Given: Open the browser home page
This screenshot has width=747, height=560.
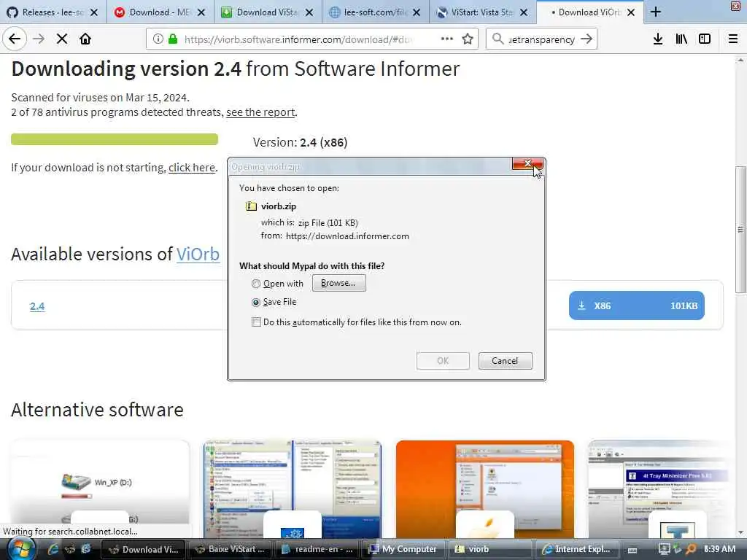Looking at the screenshot, I should click(85, 39).
